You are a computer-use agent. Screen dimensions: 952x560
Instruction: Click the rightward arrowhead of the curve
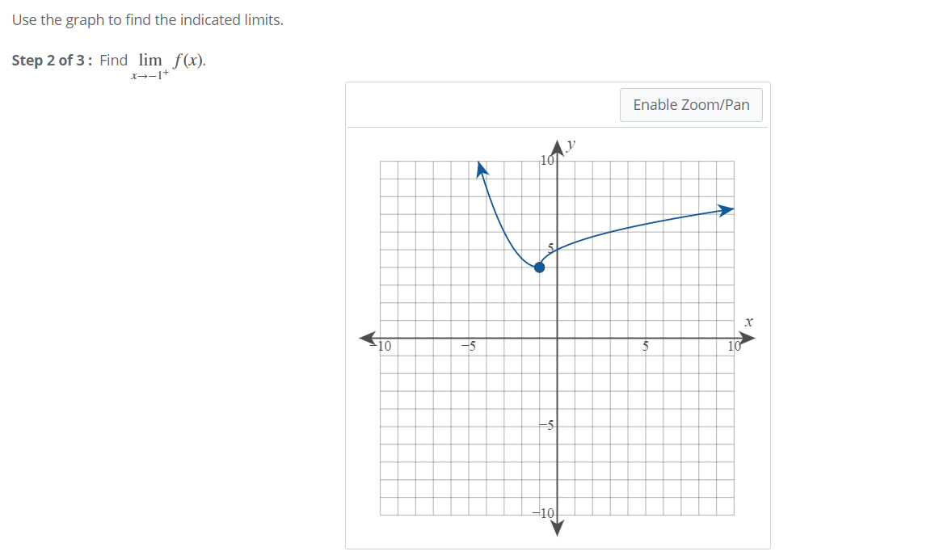click(x=727, y=208)
